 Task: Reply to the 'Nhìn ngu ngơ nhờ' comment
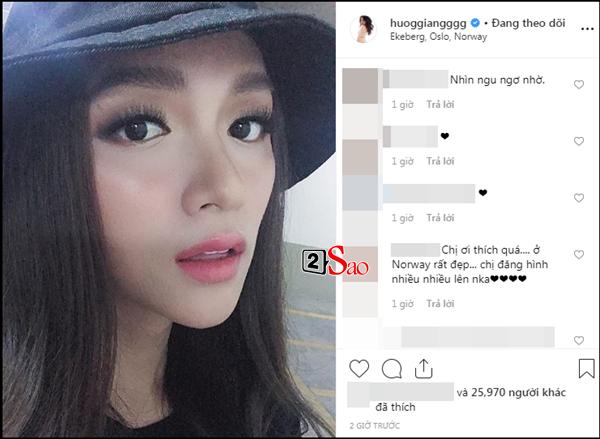coord(440,104)
